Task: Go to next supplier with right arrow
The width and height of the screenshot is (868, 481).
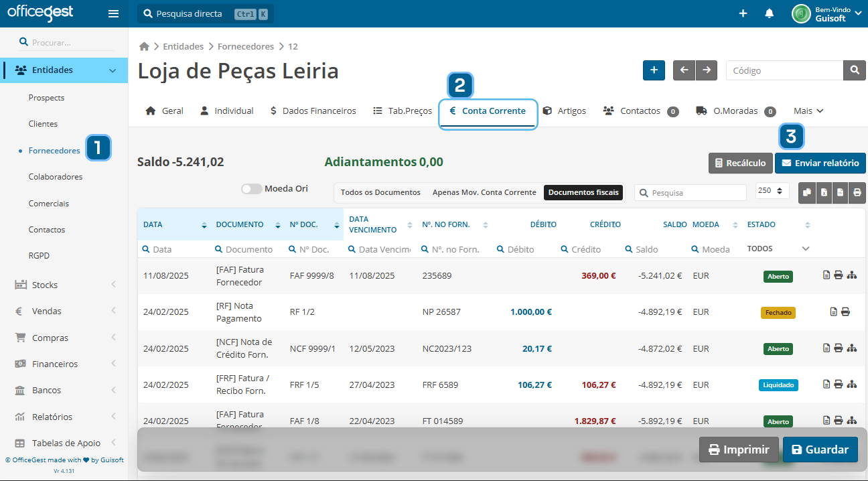Action: coord(706,70)
